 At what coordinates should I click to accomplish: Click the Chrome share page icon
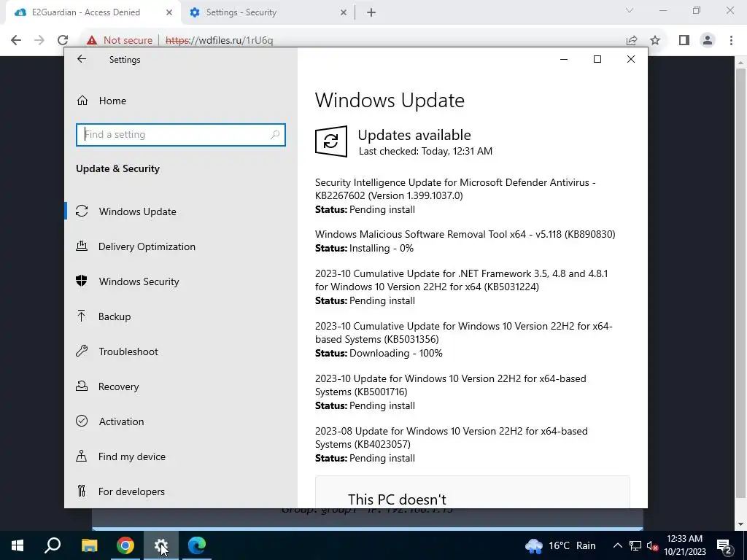632,40
